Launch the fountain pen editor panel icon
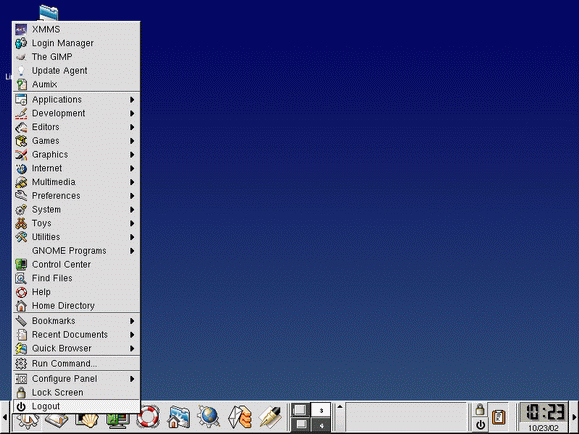The image size is (579, 434). (270, 417)
